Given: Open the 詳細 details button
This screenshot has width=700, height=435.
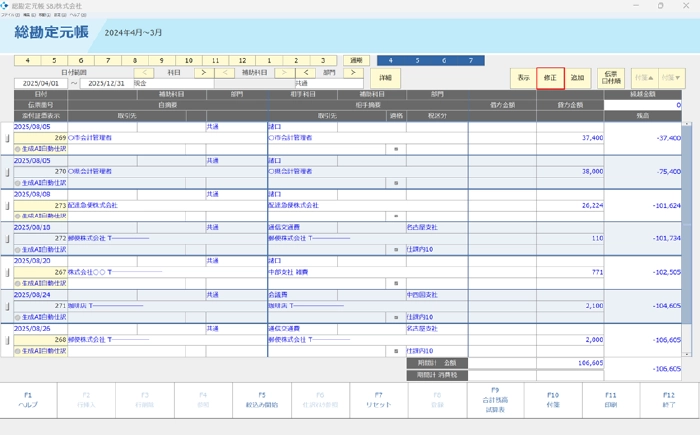Looking at the screenshot, I should (384, 77).
